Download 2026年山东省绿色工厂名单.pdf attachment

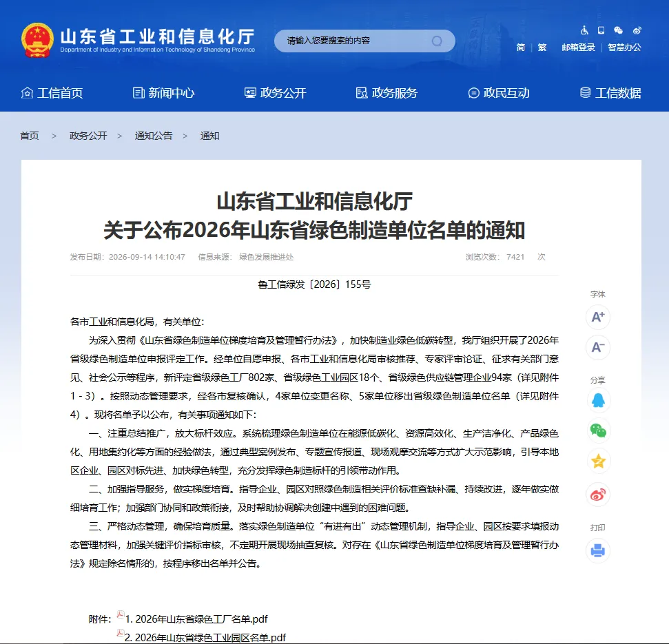[196, 619]
